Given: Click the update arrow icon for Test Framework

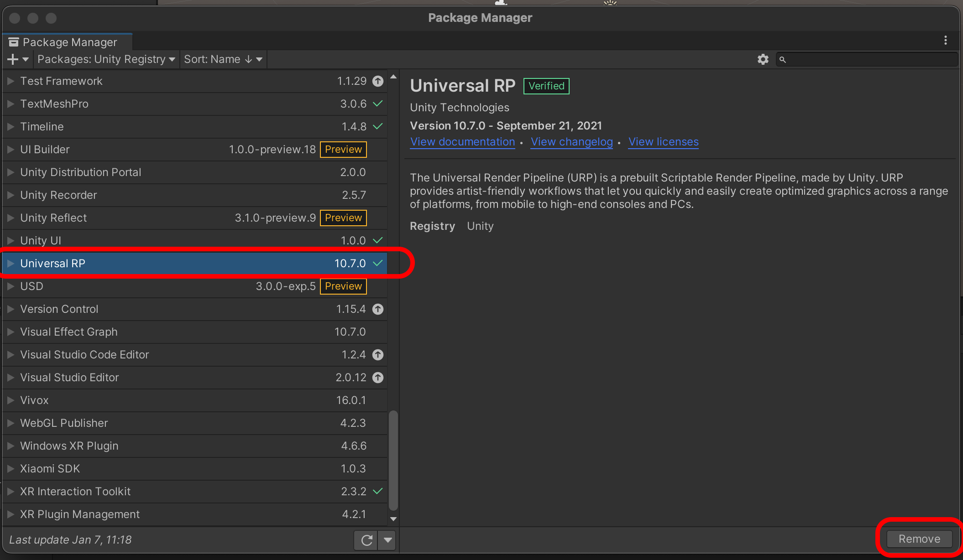Looking at the screenshot, I should [378, 81].
